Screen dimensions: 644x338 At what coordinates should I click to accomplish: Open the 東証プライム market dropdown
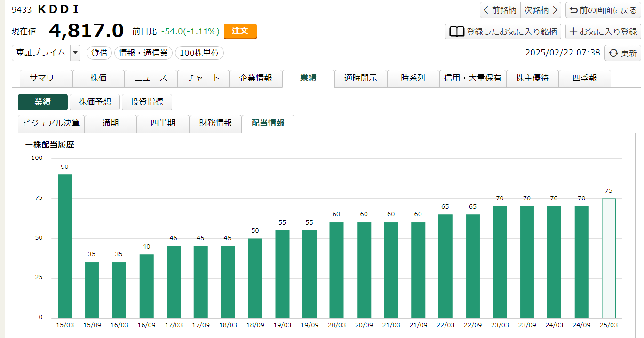tap(46, 53)
